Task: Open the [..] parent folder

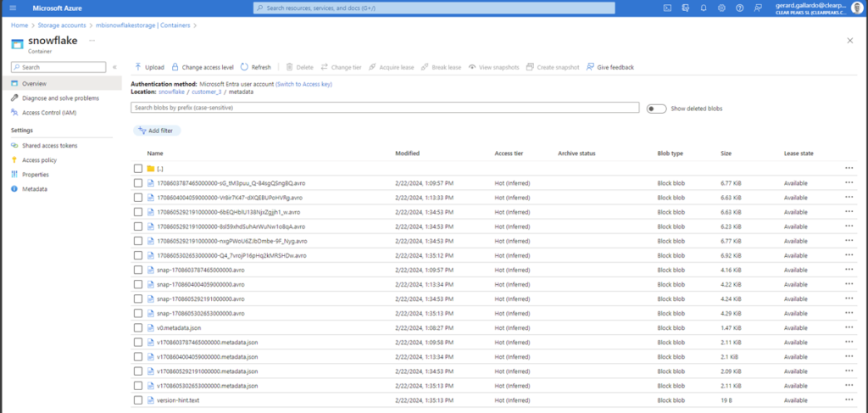Action: pyautogui.click(x=159, y=168)
